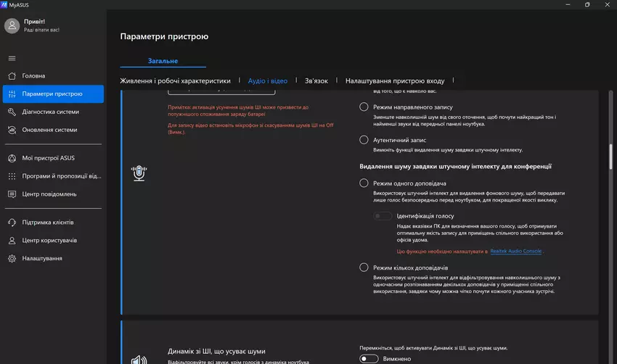Open Налаштування пристрою входу tab
The image size is (617, 364).
[395, 81]
